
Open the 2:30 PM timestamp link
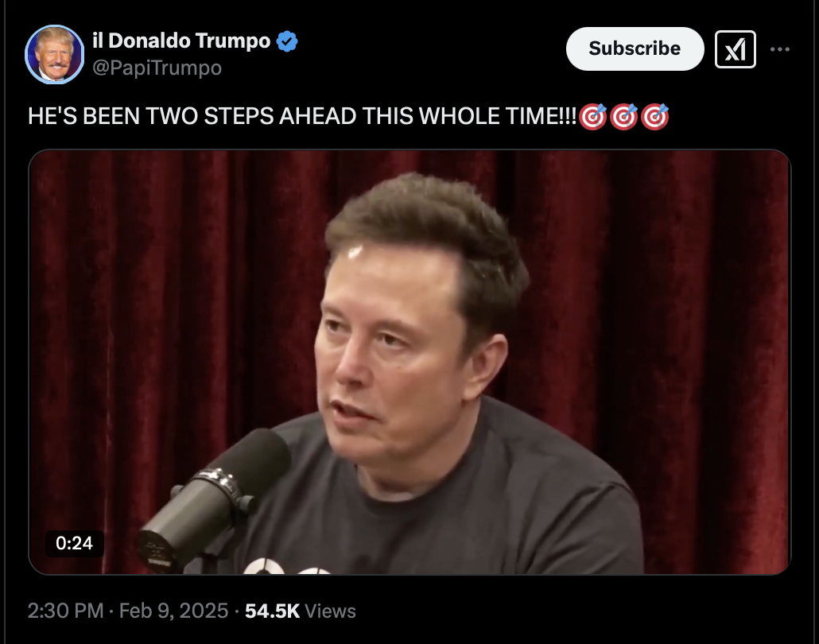point(66,611)
